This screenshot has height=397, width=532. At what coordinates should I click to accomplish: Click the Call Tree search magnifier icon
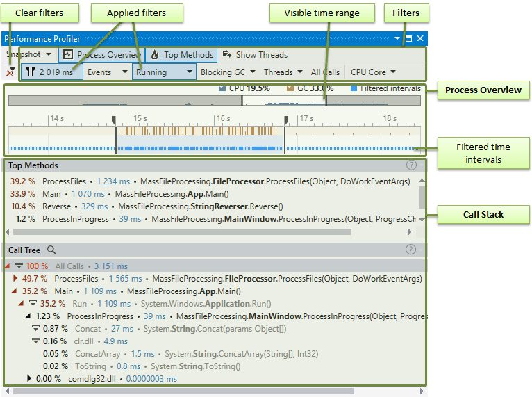(51, 250)
